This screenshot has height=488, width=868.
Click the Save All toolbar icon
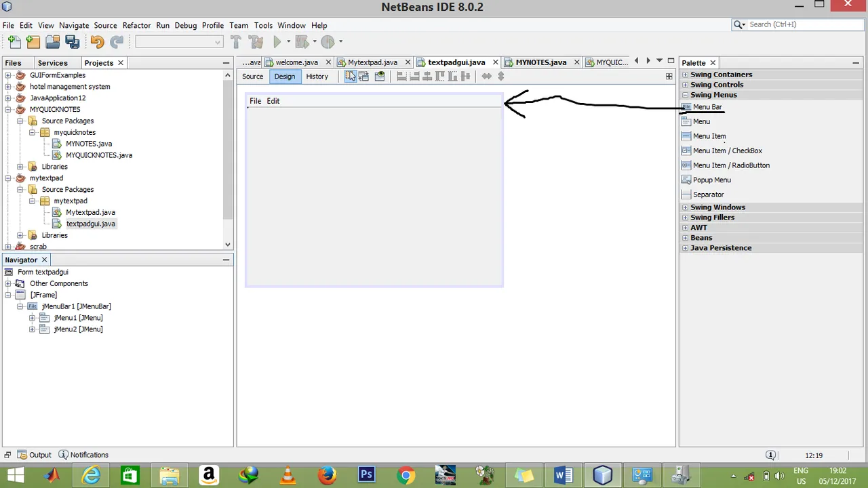(x=73, y=42)
